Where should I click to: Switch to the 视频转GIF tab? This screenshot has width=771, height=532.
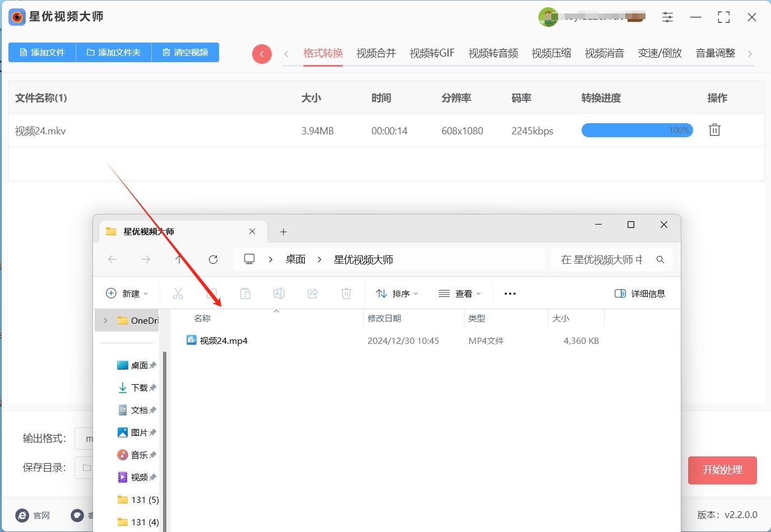[x=432, y=53]
